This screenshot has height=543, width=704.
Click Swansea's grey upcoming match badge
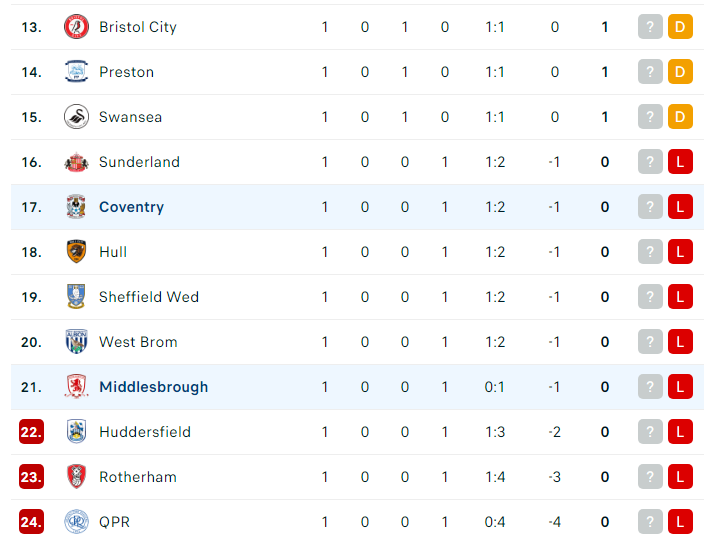(650, 117)
